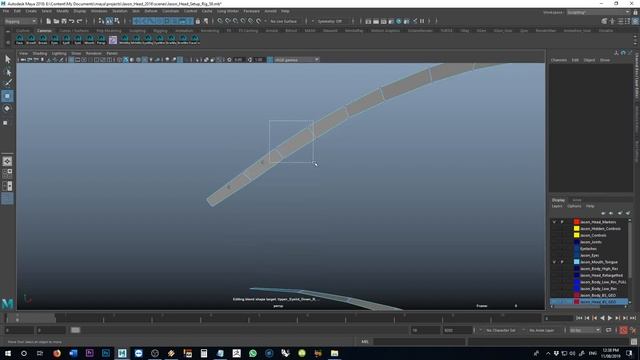Switch to the Anim tab in layer editor
Viewport: 640px width, 360px height.
tap(577, 200)
